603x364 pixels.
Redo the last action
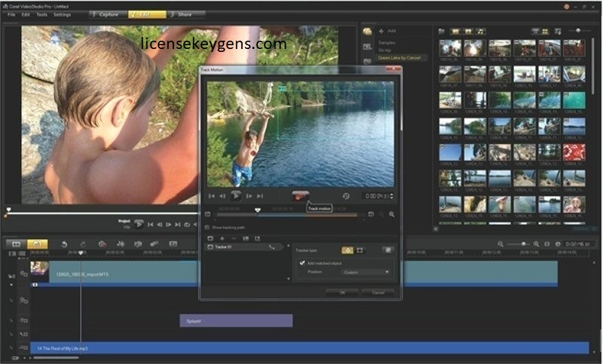point(83,244)
